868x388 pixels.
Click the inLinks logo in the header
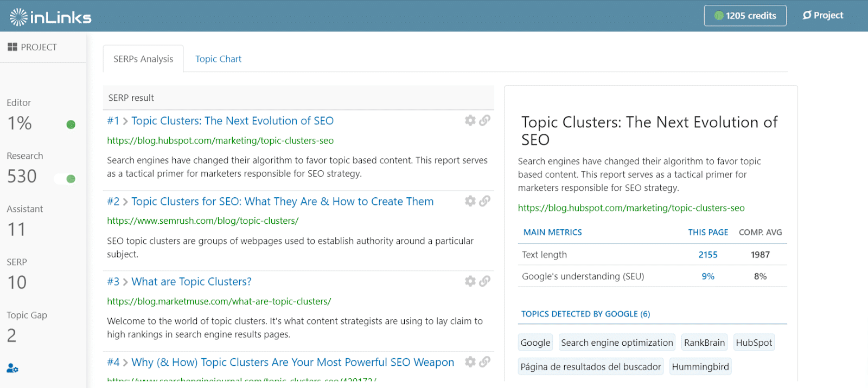click(50, 17)
